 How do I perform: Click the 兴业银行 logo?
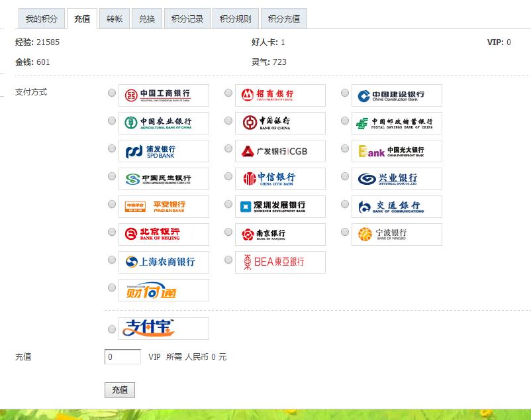click(397, 178)
